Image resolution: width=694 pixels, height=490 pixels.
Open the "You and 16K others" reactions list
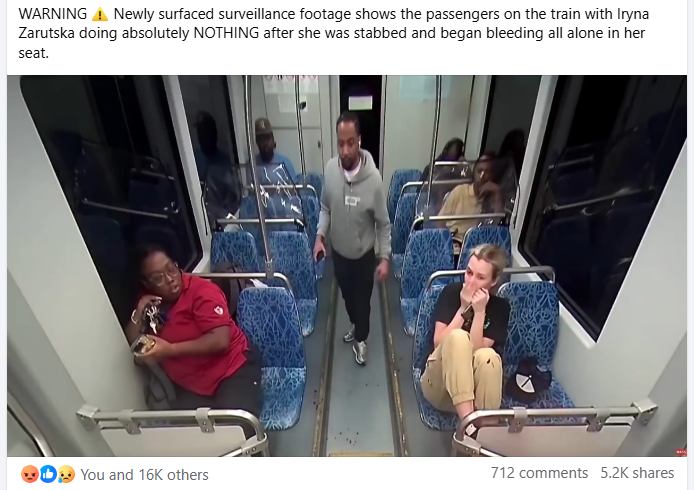pyautogui.click(x=144, y=475)
